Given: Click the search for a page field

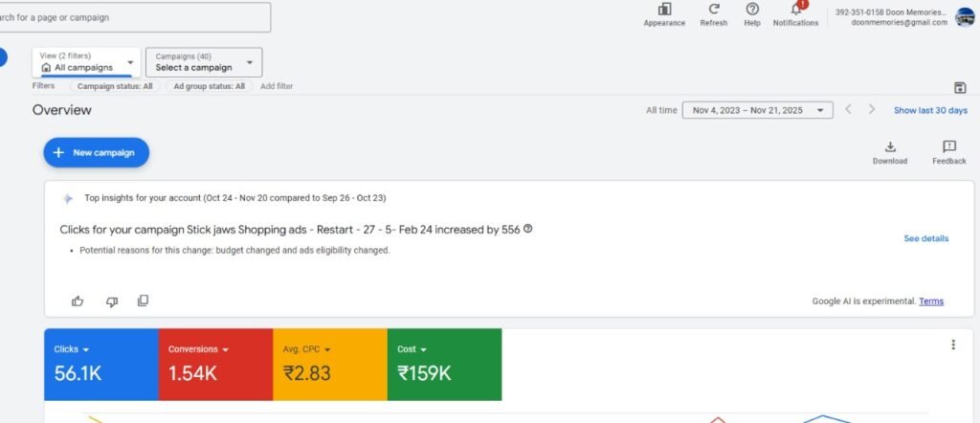Looking at the screenshot, I should [x=134, y=17].
